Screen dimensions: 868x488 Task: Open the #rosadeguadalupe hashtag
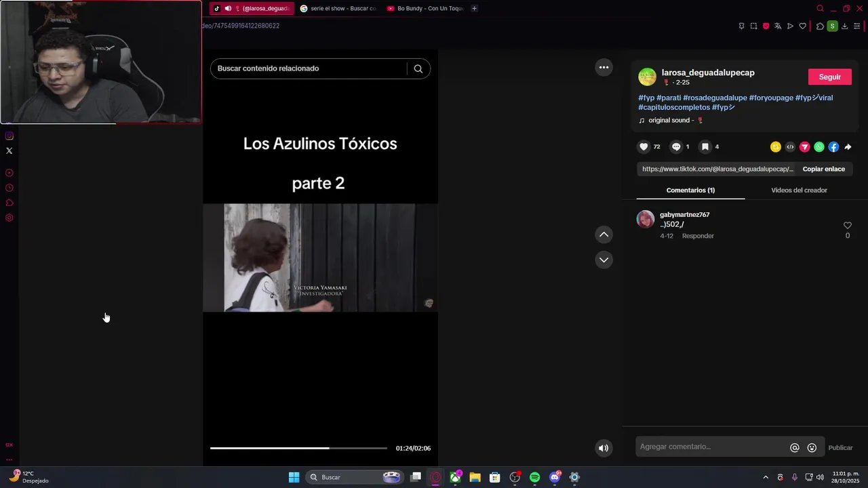(715, 98)
